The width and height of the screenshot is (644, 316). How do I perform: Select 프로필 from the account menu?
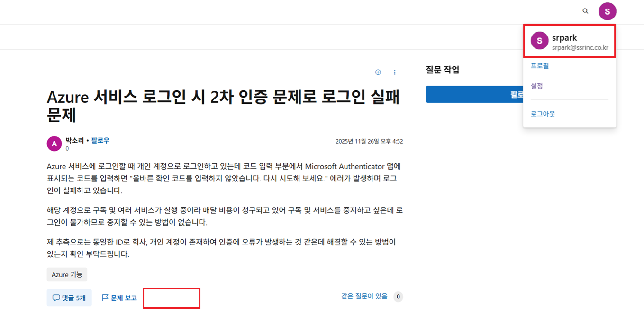click(x=540, y=66)
